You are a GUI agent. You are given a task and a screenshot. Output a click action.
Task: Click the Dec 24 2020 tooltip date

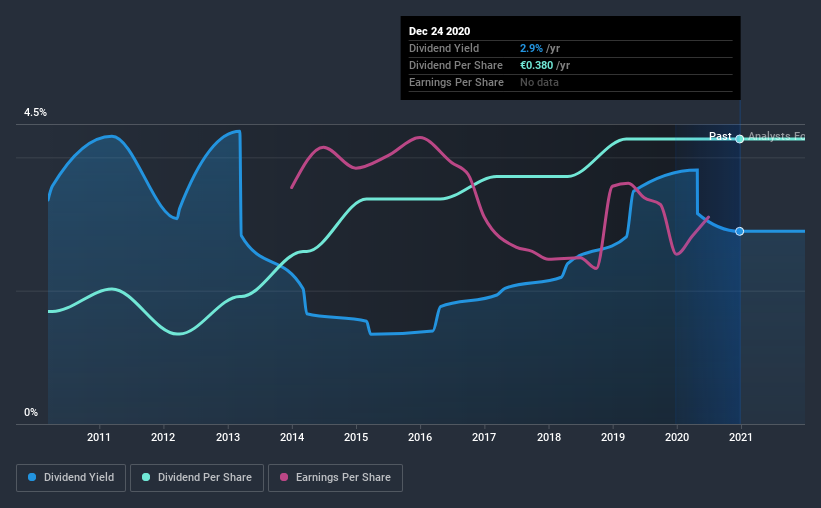click(439, 31)
